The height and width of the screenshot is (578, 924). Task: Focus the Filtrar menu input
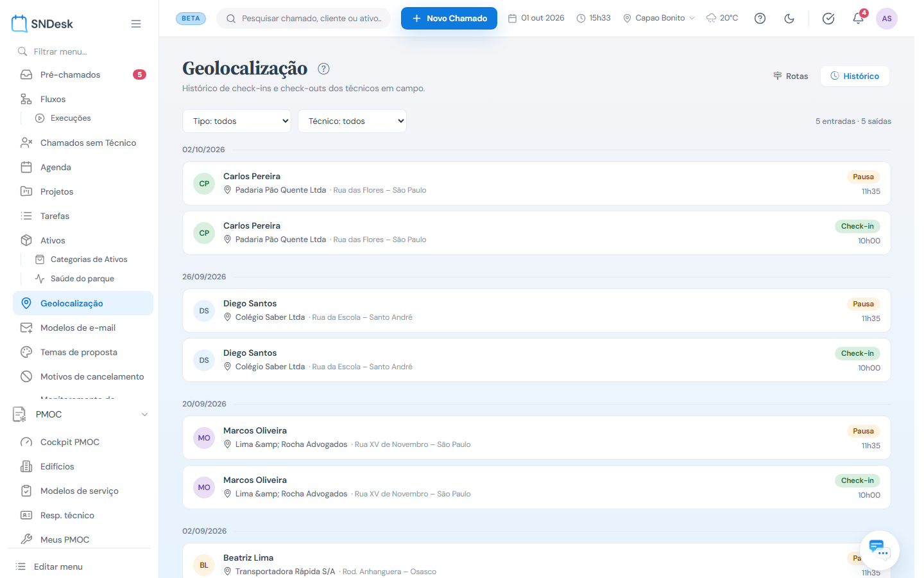[x=83, y=51]
